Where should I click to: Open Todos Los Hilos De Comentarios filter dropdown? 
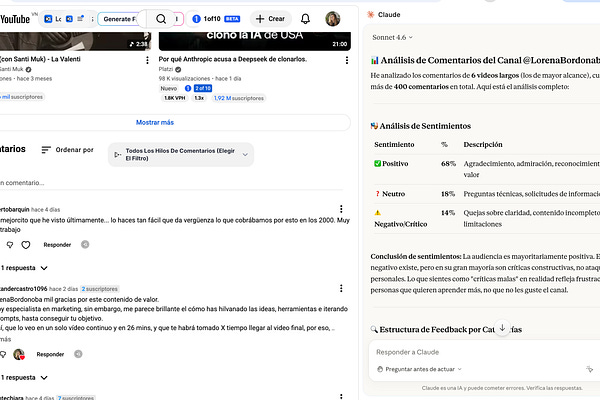[x=181, y=155]
